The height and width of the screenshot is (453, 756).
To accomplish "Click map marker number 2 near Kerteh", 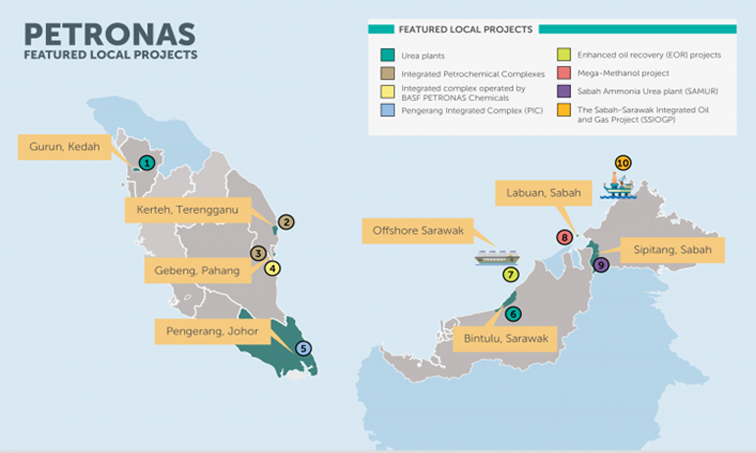I will [x=286, y=222].
